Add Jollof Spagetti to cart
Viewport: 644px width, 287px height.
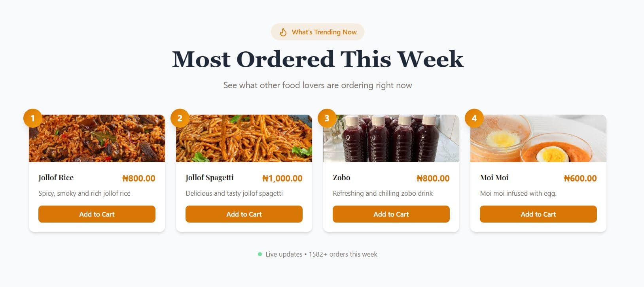coord(244,214)
